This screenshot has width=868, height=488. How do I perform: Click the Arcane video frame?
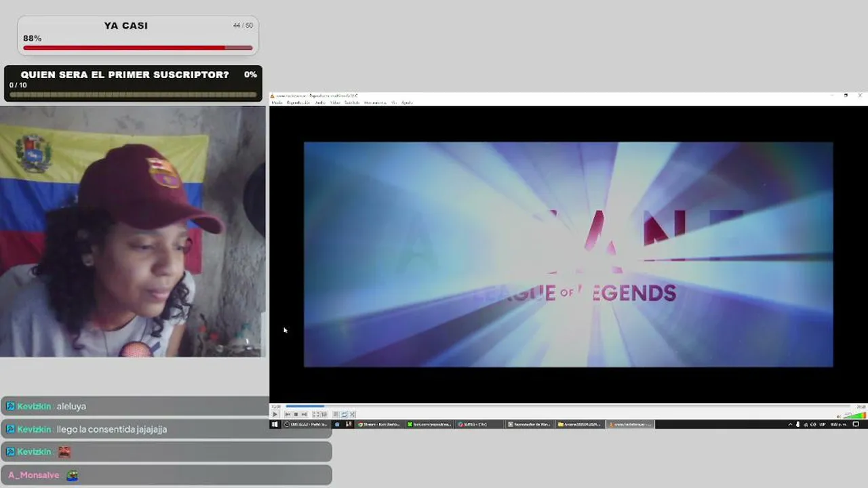click(x=568, y=254)
